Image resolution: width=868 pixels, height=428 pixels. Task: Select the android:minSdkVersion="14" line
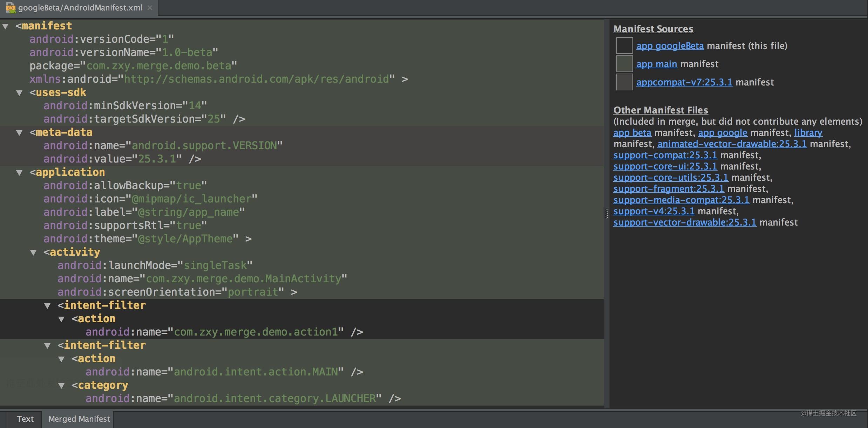(x=125, y=106)
